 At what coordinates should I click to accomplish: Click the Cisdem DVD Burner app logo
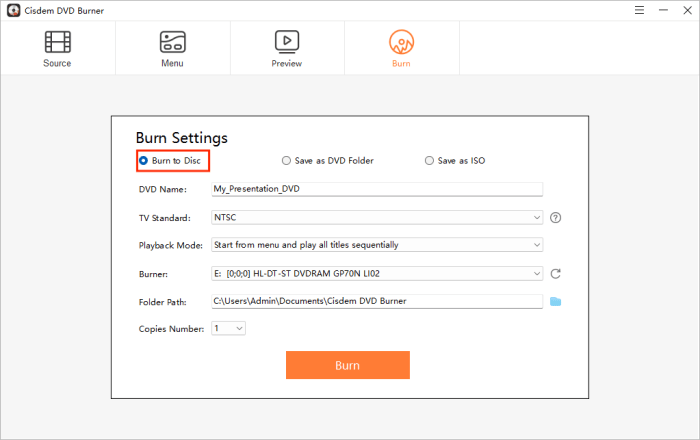pos(12,10)
